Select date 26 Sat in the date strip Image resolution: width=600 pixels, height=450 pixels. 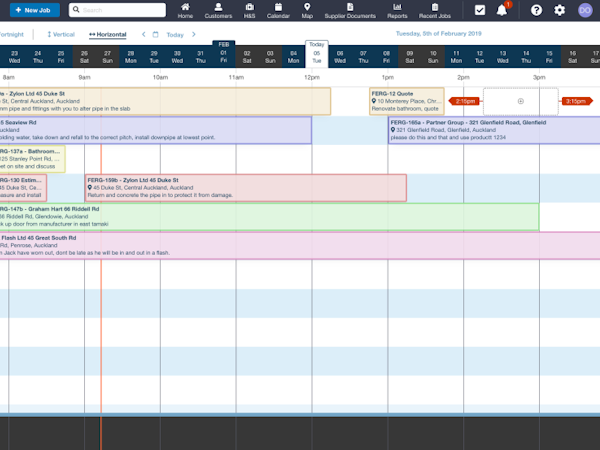coord(84,57)
